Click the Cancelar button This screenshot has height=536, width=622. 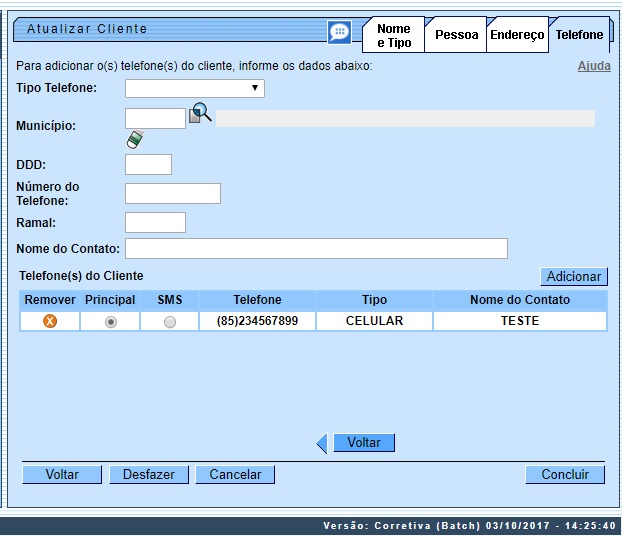click(x=235, y=475)
